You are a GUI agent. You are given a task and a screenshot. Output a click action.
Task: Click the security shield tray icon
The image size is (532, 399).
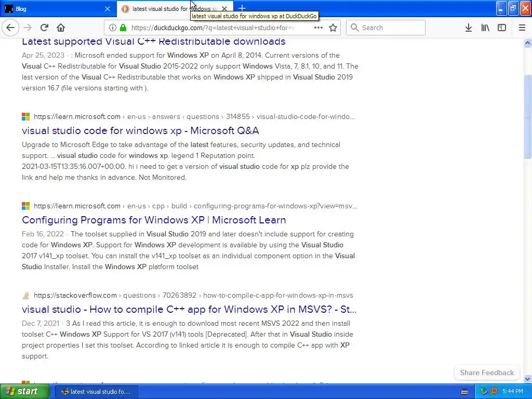pos(484,392)
